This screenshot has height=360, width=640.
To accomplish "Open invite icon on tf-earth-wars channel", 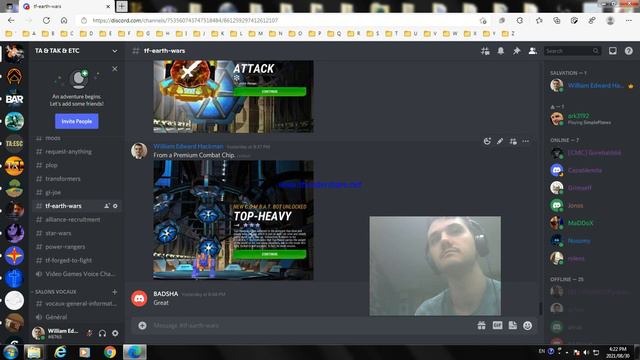I will (x=107, y=206).
